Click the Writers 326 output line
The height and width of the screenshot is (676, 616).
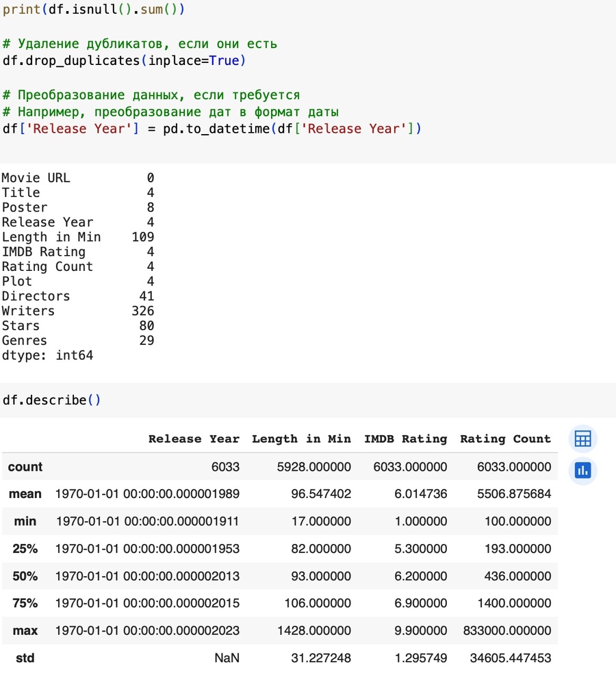78,311
